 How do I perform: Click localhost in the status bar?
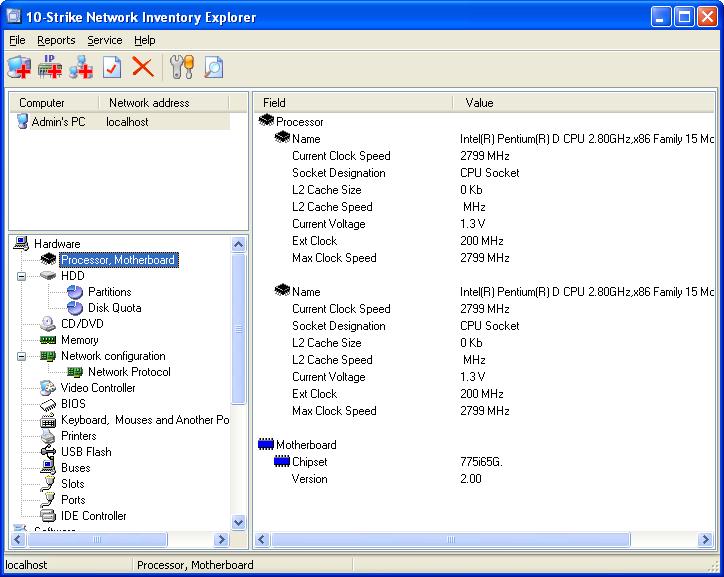coord(26,565)
